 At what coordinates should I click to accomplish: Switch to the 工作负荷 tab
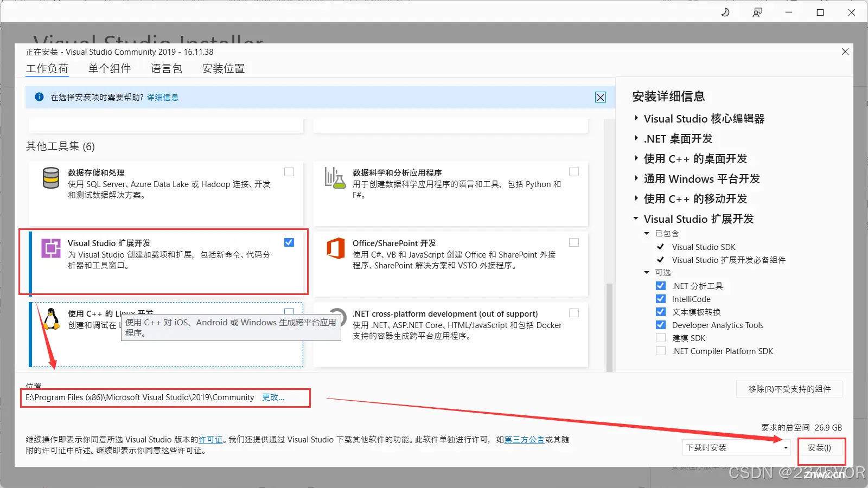[47, 69]
